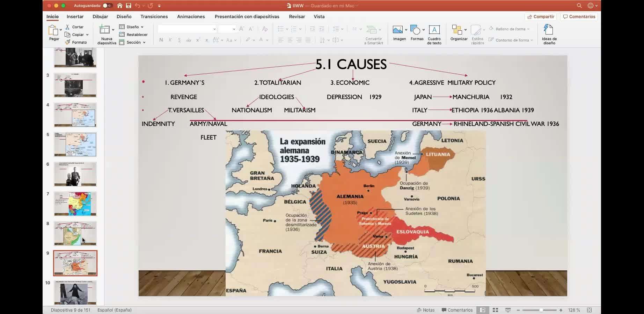Expand the Diseño layout dropdown
Screen dimensions: 644x314
pyautogui.click(x=132, y=27)
